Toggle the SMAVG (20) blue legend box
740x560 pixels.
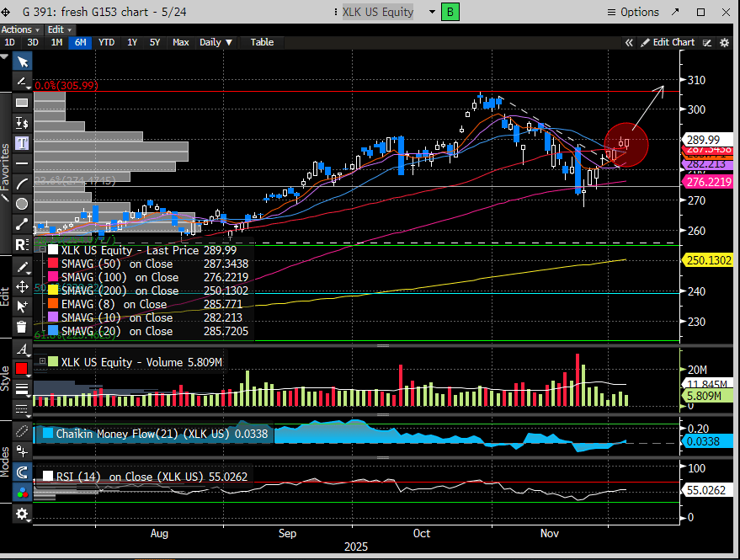pos(53,331)
